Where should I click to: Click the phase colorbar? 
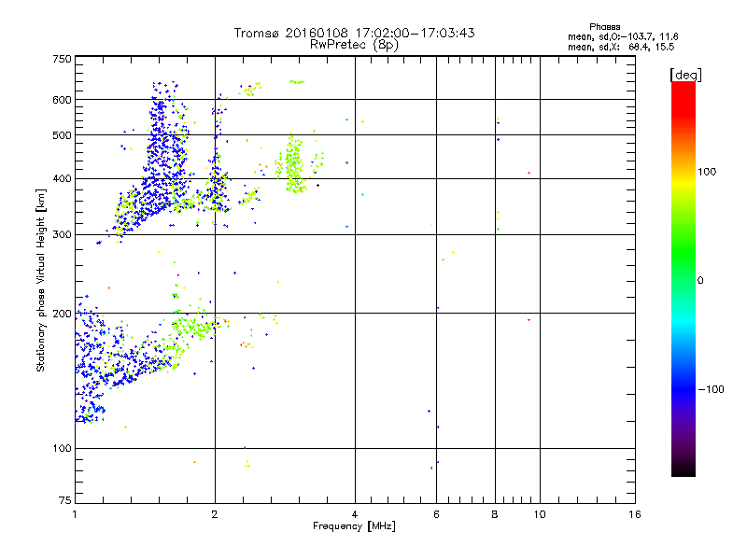pos(684,278)
